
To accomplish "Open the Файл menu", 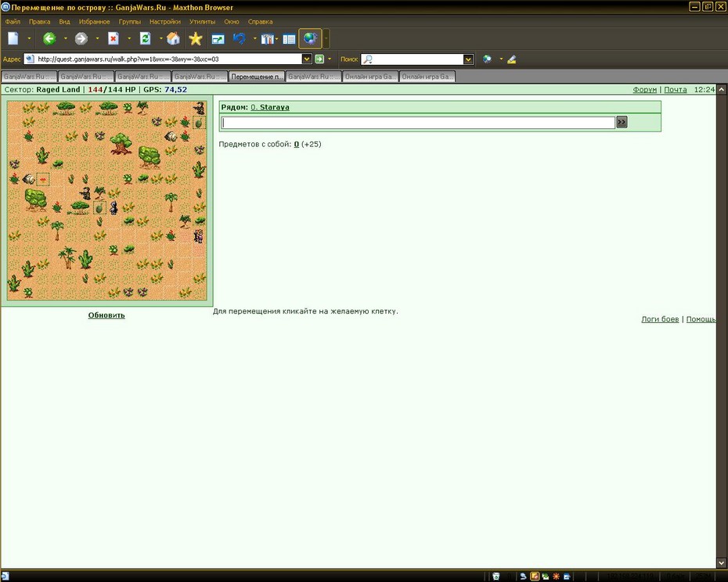I will (13, 21).
